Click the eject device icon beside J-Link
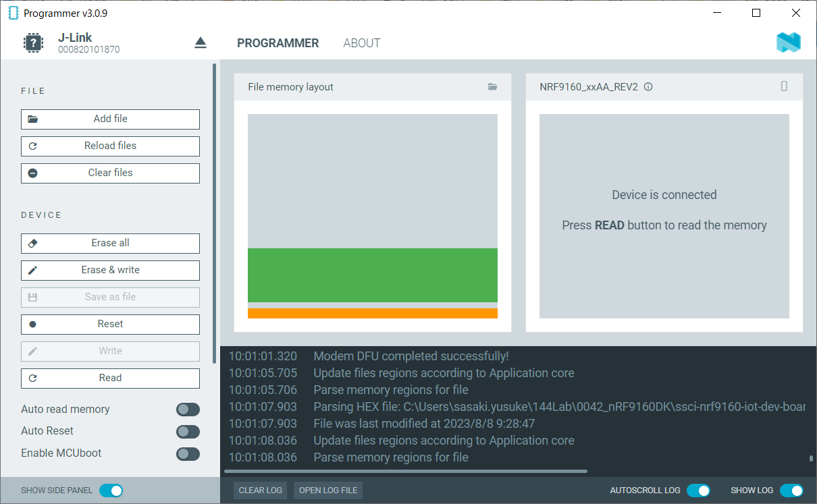The image size is (817, 504). coord(201,43)
